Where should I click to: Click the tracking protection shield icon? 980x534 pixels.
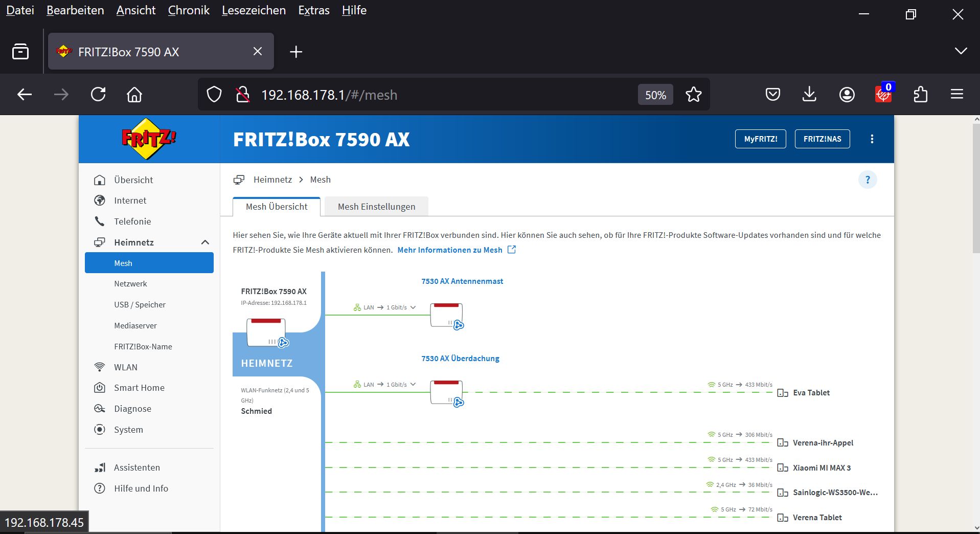(x=214, y=95)
